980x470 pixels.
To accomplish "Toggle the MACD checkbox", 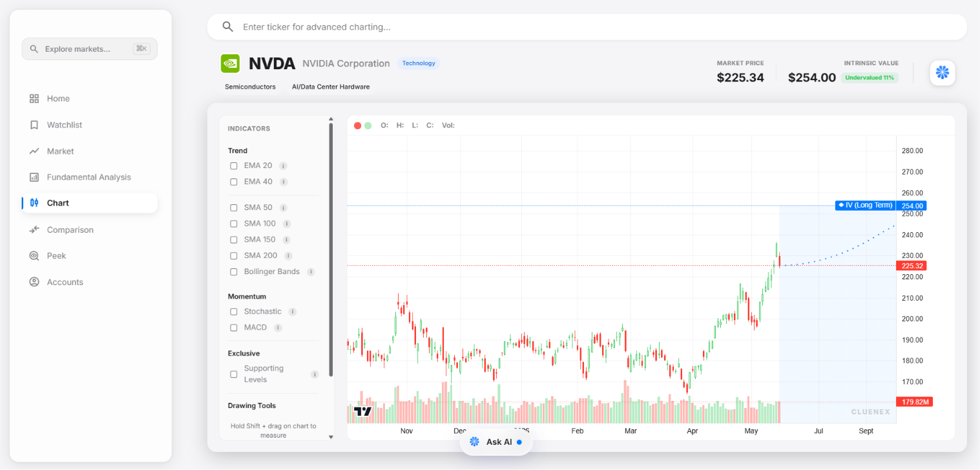I will 234,328.
